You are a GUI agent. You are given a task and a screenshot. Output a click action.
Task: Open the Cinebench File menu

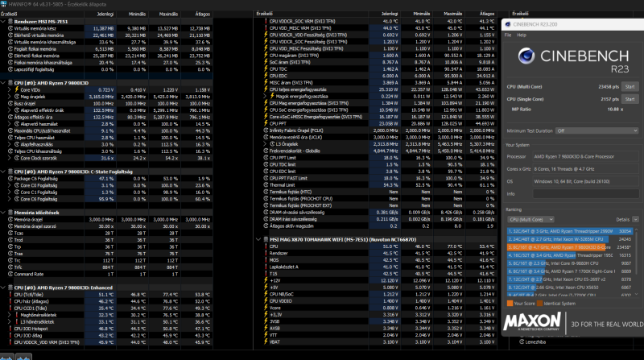click(508, 35)
